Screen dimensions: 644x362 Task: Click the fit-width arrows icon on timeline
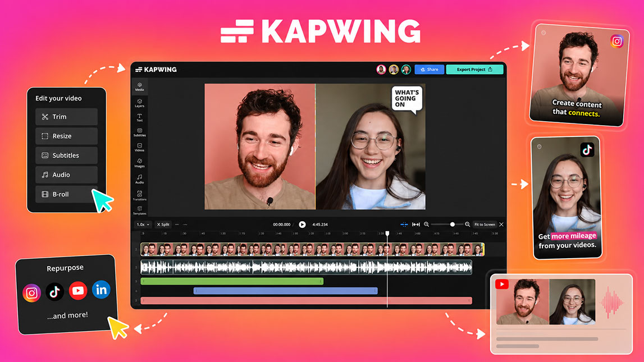[x=415, y=224]
